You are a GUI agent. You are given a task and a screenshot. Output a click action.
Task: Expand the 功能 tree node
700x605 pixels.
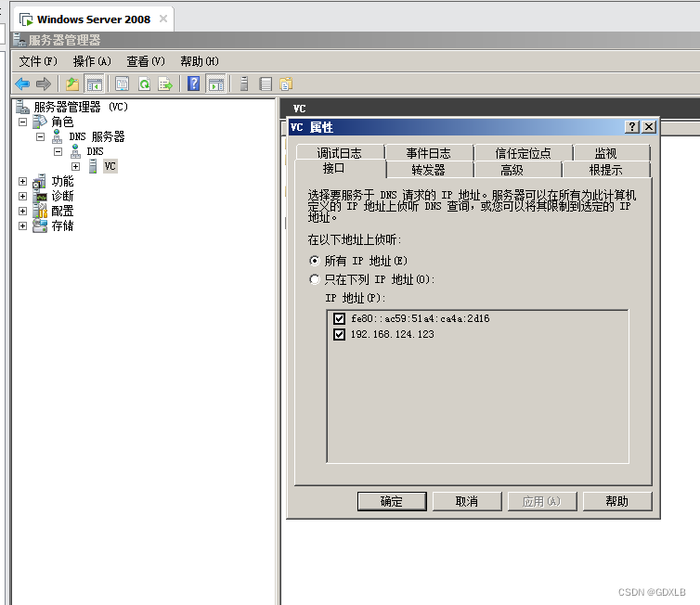[x=23, y=181]
